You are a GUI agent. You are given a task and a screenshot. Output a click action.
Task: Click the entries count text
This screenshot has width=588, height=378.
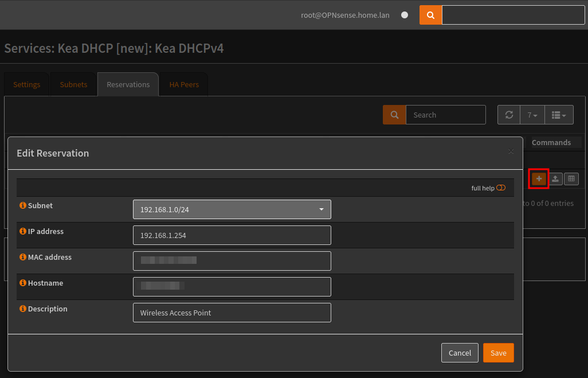(548, 203)
